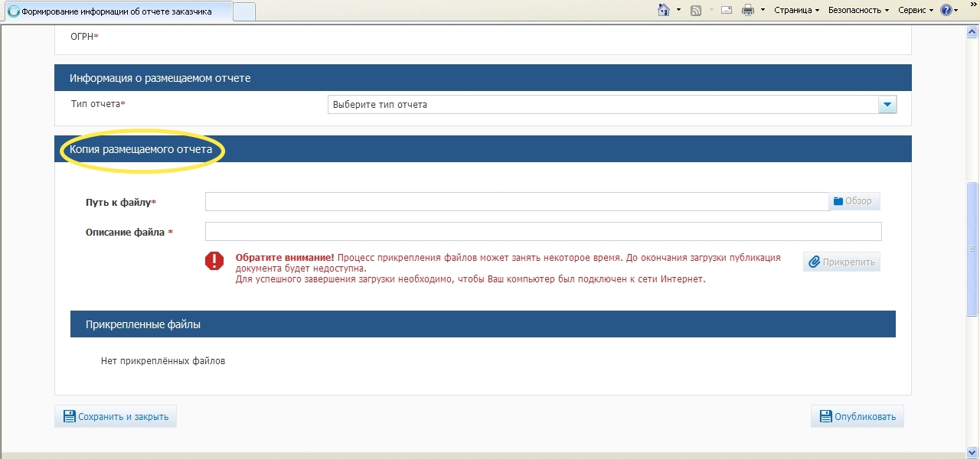Click the Read Mail envelope icon
This screenshot has height=459, width=980.
click(727, 10)
